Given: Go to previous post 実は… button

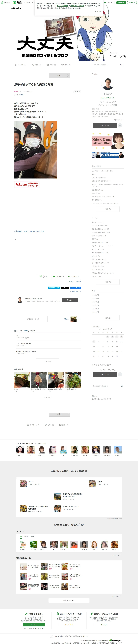Looking at the screenshot, I should (x=59, y=75).
